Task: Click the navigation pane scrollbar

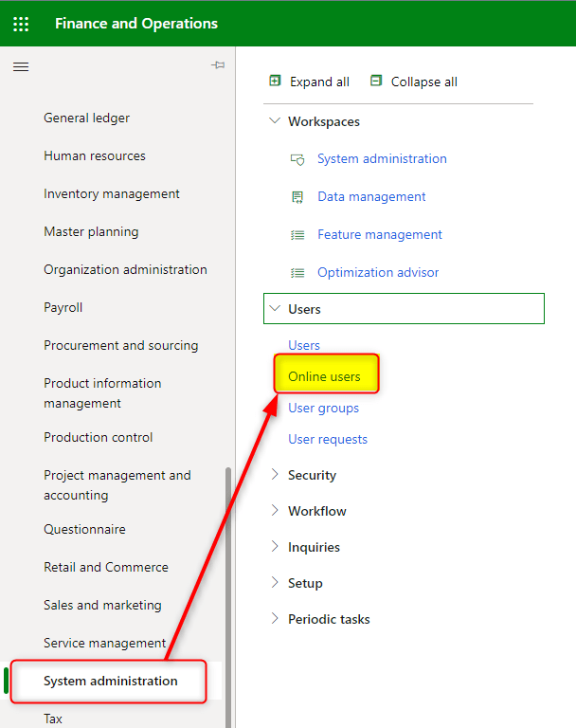Action: coord(227,588)
